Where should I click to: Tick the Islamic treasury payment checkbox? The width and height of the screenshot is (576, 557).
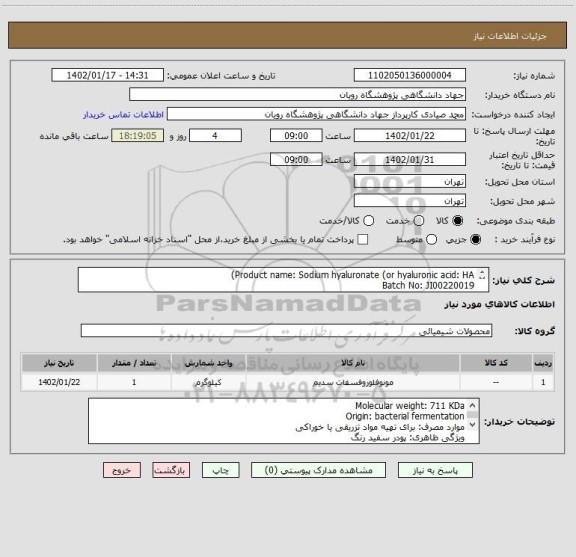[x=362, y=240]
